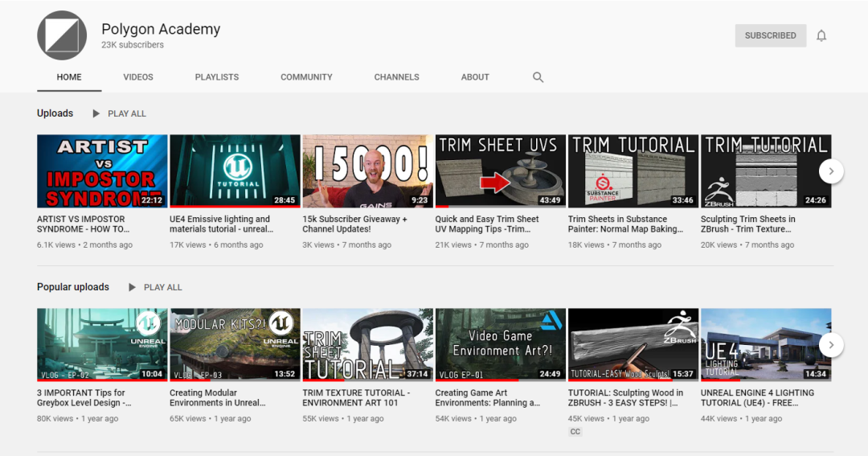The width and height of the screenshot is (868, 456).
Task: Click Play All icon next to Uploads
Action: click(96, 113)
